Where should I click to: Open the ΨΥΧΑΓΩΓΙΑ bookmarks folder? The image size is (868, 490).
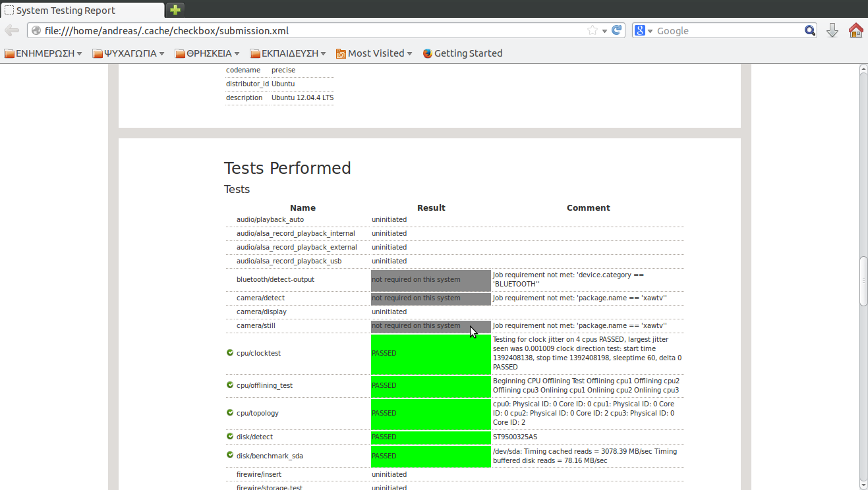tap(129, 53)
